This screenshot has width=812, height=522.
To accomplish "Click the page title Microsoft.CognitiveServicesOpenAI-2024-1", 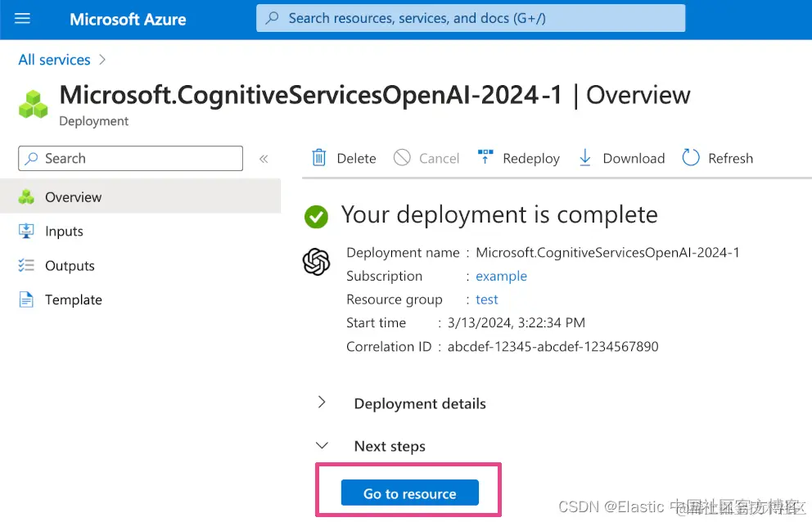I will point(311,95).
